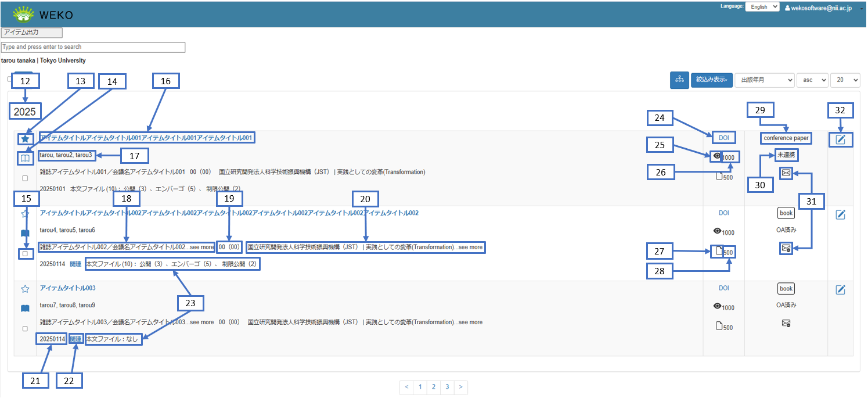Tick the checkbox for the first item
This screenshot has width=868, height=398.
click(25, 178)
